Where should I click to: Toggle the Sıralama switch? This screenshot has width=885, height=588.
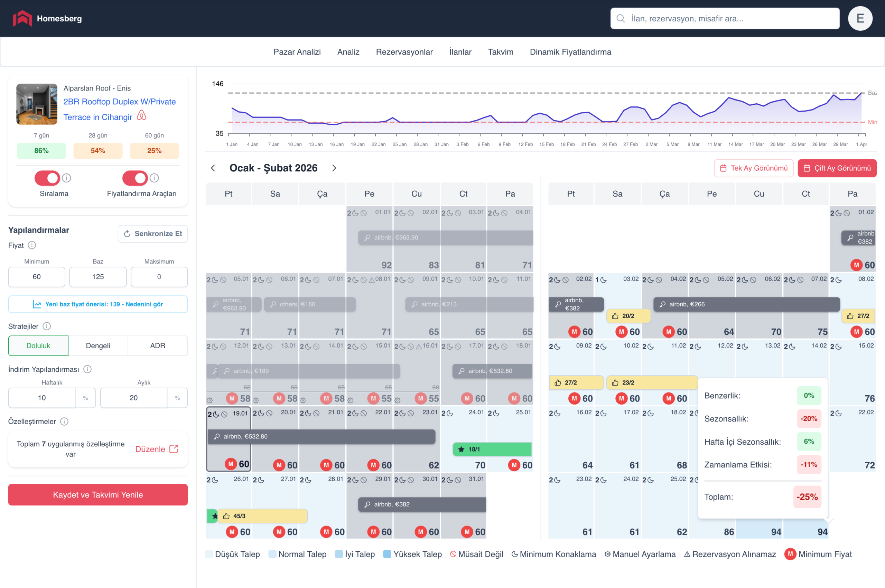48,178
